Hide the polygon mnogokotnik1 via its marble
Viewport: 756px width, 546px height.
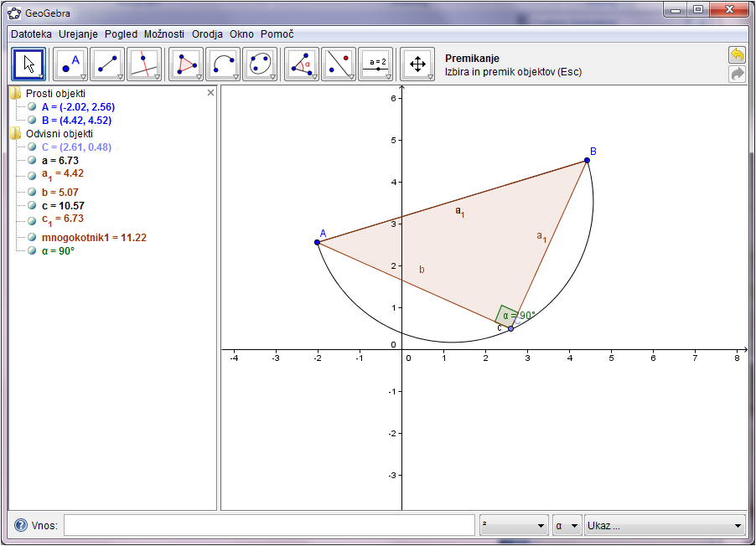click(32, 237)
